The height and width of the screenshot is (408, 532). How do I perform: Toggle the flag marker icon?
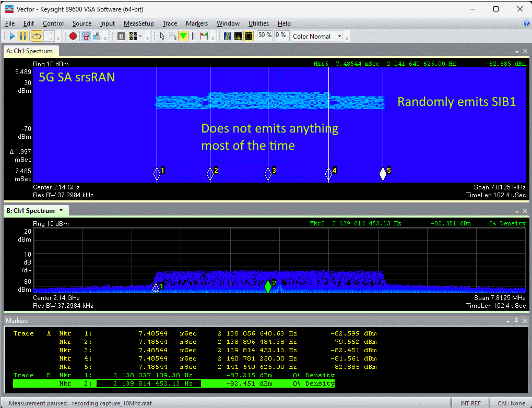[203, 36]
